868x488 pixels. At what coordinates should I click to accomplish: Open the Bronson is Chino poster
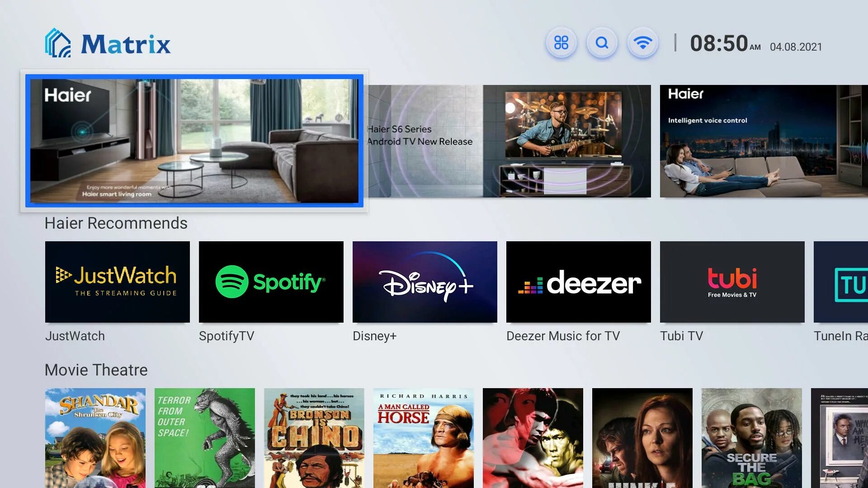tap(314, 437)
